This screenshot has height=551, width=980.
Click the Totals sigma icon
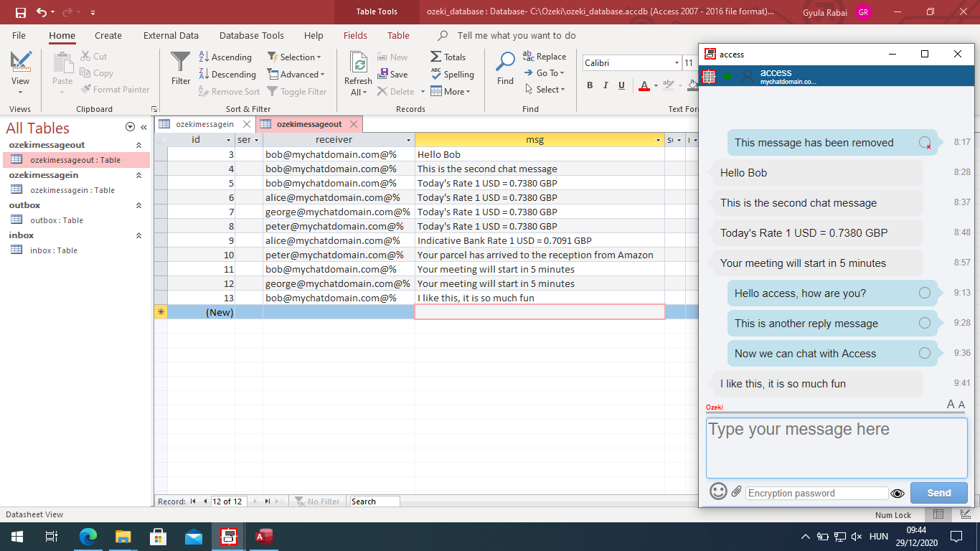tap(436, 57)
